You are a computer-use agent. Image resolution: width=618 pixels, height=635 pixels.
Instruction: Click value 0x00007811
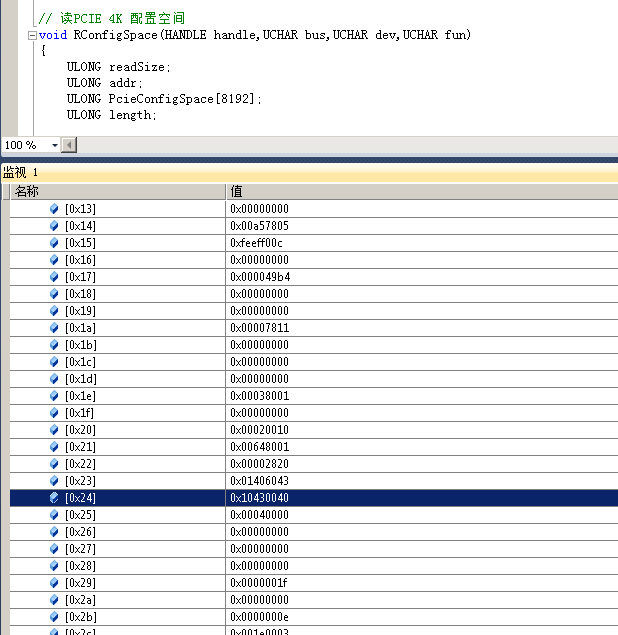(x=260, y=328)
